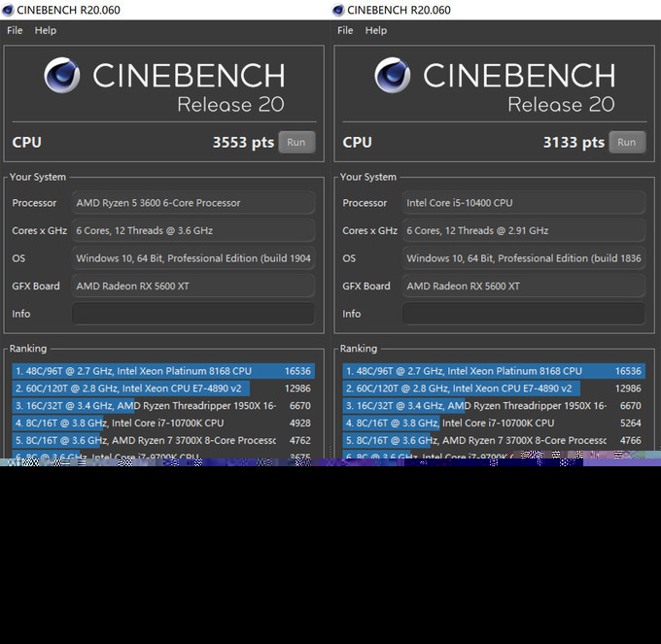661x644 pixels.
Task: Select Xeon Platinum 8168 ranking row, right window
Action: pos(494,371)
